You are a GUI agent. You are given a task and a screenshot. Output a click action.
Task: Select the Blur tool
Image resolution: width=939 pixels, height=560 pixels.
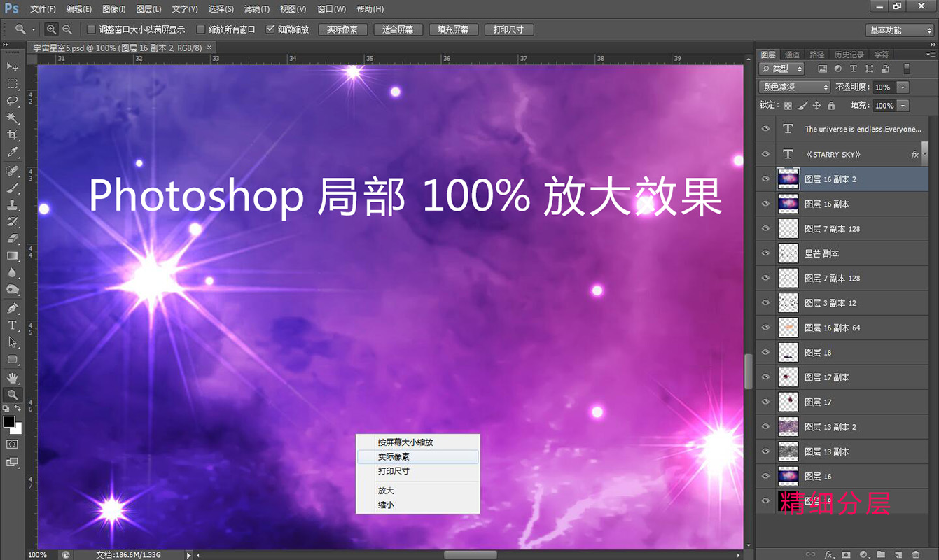13,273
